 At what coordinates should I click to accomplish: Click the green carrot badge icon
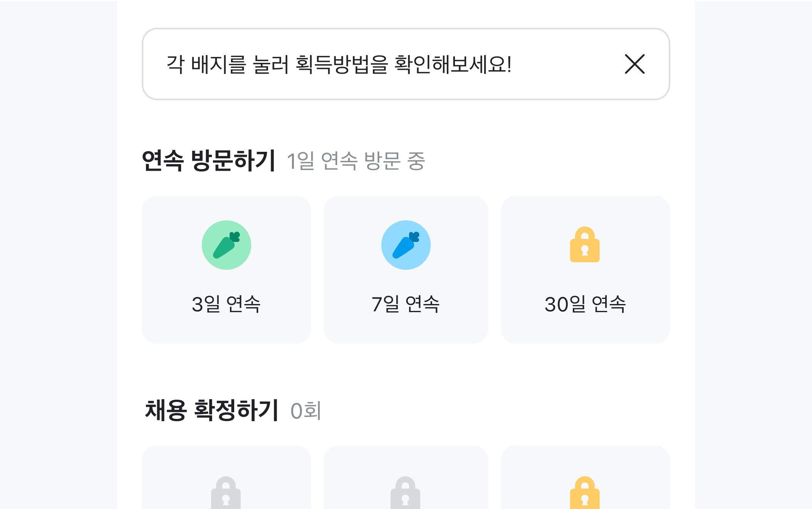click(x=226, y=245)
